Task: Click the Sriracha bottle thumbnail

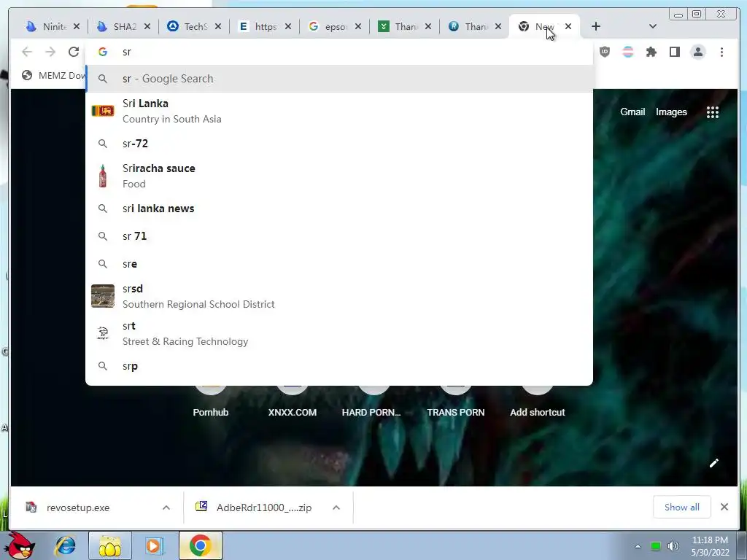Action: pyautogui.click(x=102, y=176)
